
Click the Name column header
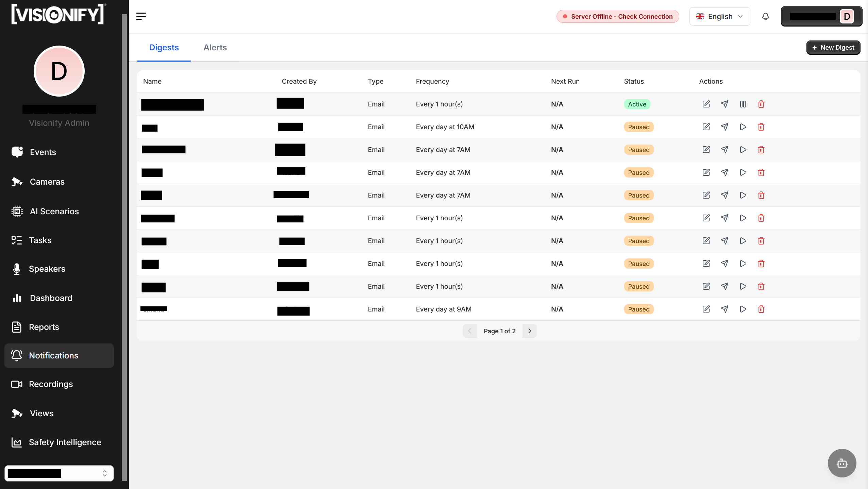(x=152, y=81)
